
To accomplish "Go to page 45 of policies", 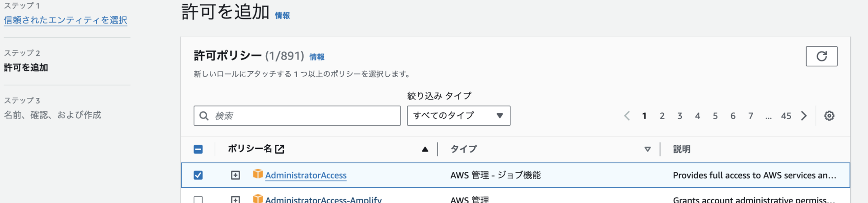I will coord(786,116).
